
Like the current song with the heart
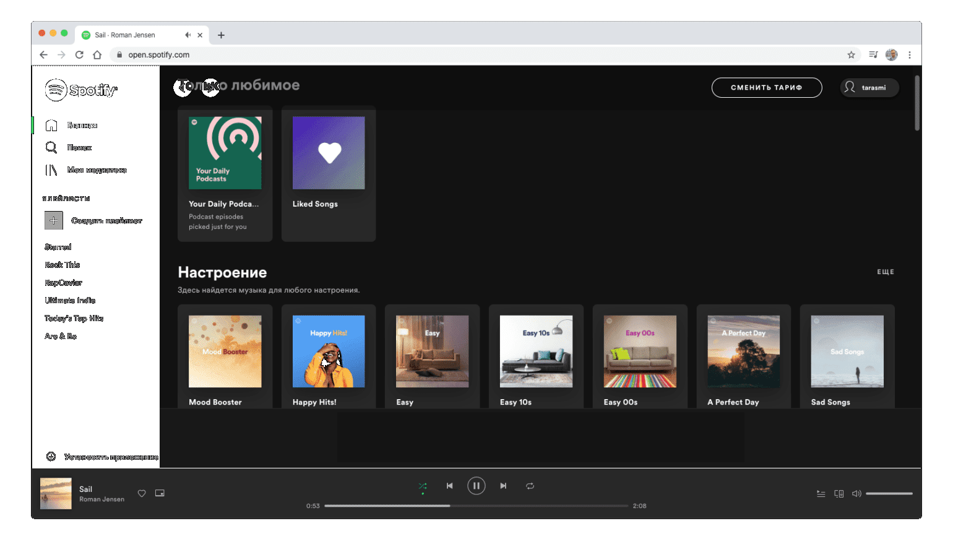tap(142, 493)
